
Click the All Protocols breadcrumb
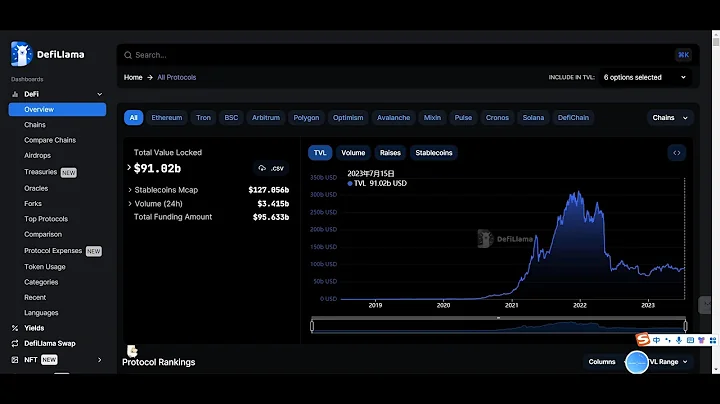pos(177,78)
